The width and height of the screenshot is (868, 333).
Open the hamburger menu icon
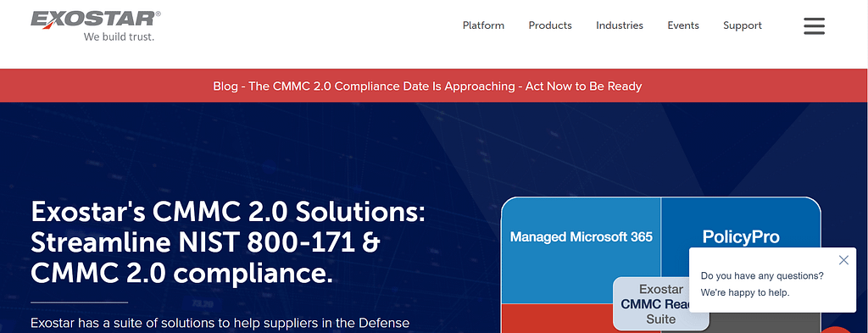814,26
